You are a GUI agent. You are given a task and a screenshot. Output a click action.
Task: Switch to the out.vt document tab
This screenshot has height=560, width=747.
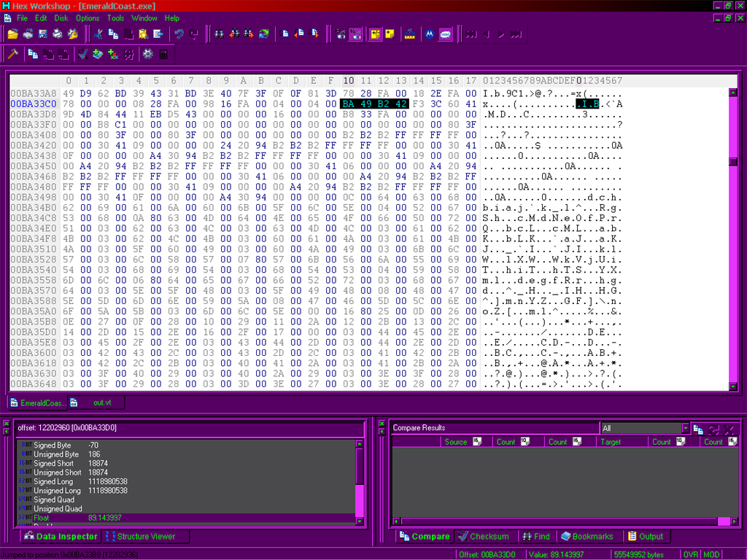97,402
